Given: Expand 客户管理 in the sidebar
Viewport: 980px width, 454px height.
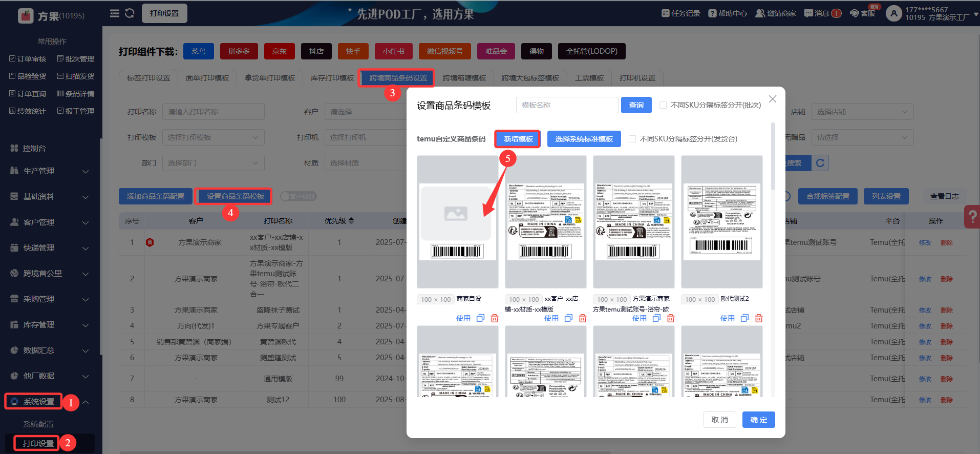Looking at the screenshot, I should click(x=50, y=222).
